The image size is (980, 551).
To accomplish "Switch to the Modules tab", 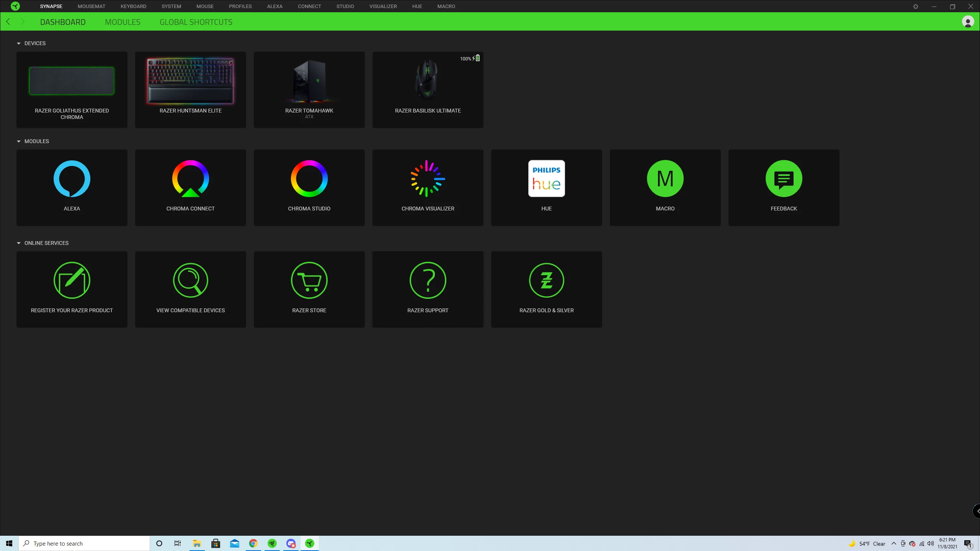I will pos(122,22).
